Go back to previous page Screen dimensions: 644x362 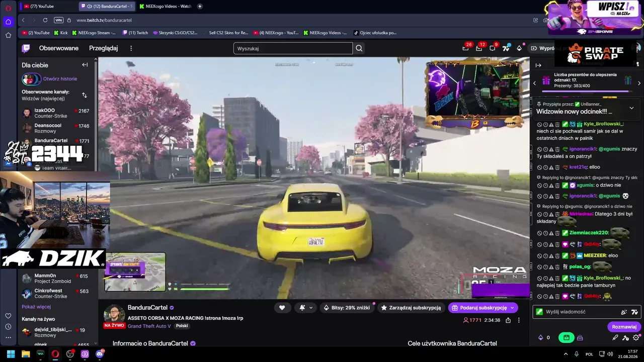pyautogui.click(x=23, y=20)
